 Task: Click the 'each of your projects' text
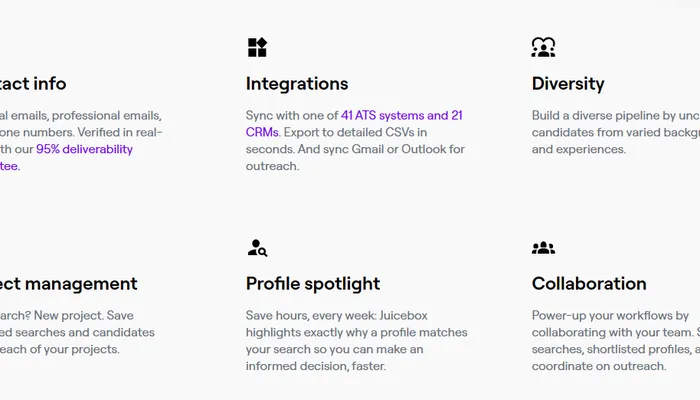coord(60,349)
